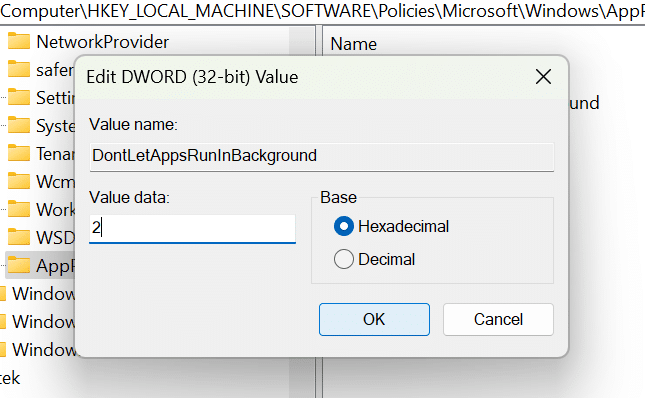Click the Wcm key folder icon
Screen dimensions: 645x398
pyautogui.click(x=19, y=181)
